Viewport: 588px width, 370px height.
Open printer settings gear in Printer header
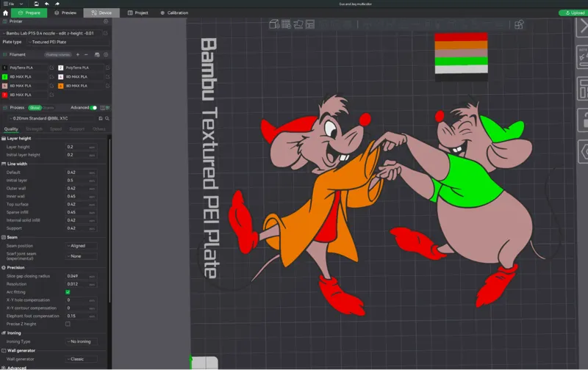pos(106,21)
